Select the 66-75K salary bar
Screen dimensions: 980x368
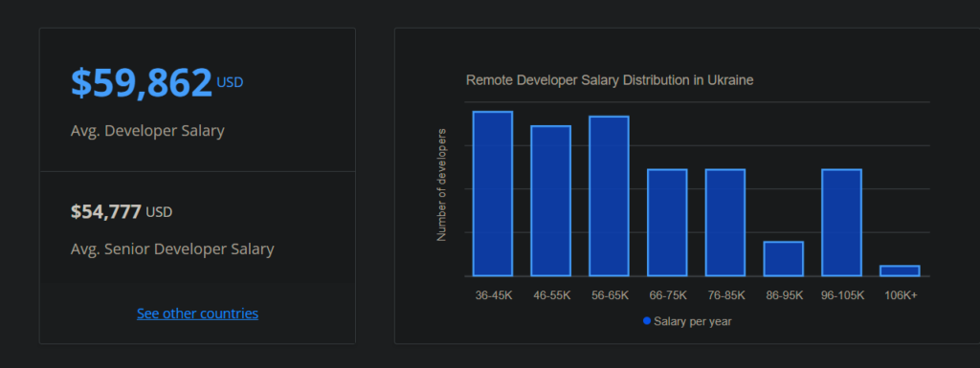667,223
